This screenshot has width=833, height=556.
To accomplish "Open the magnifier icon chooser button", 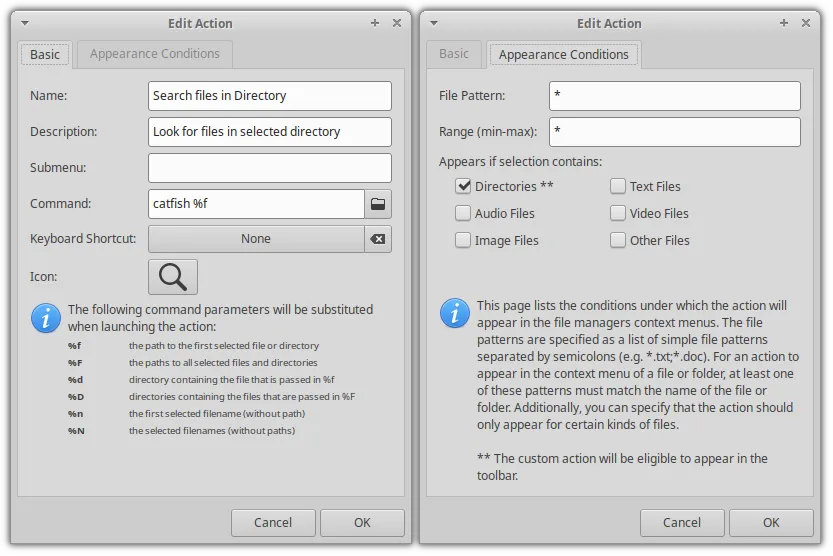I will click(x=173, y=277).
